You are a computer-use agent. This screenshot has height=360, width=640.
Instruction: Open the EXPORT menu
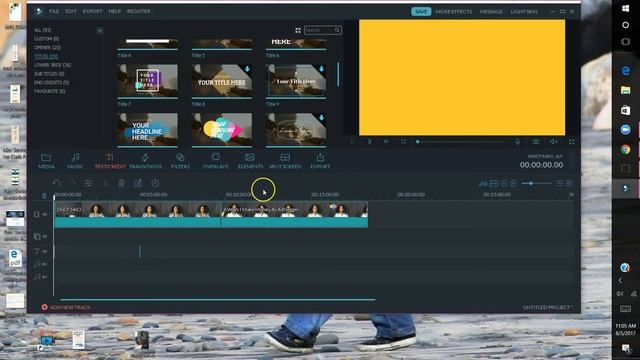[93, 11]
